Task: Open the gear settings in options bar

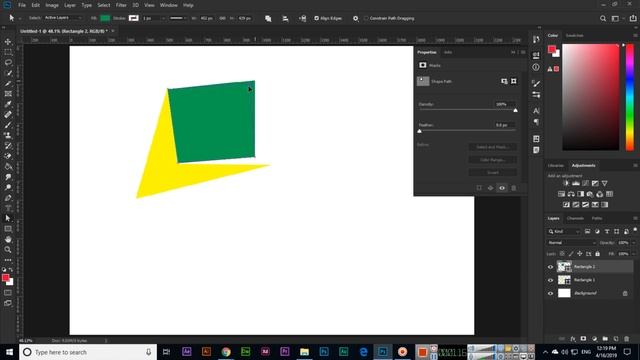Action: [356, 18]
